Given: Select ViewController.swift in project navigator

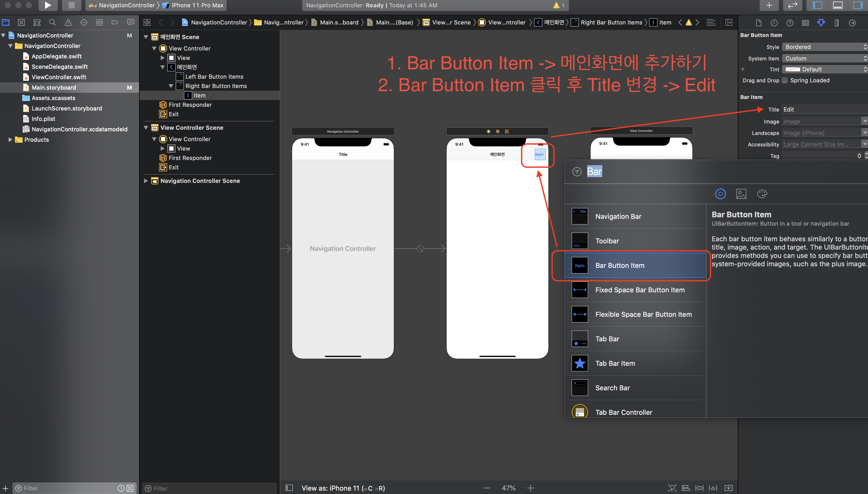Looking at the screenshot, I should click(x=59, y=77).
